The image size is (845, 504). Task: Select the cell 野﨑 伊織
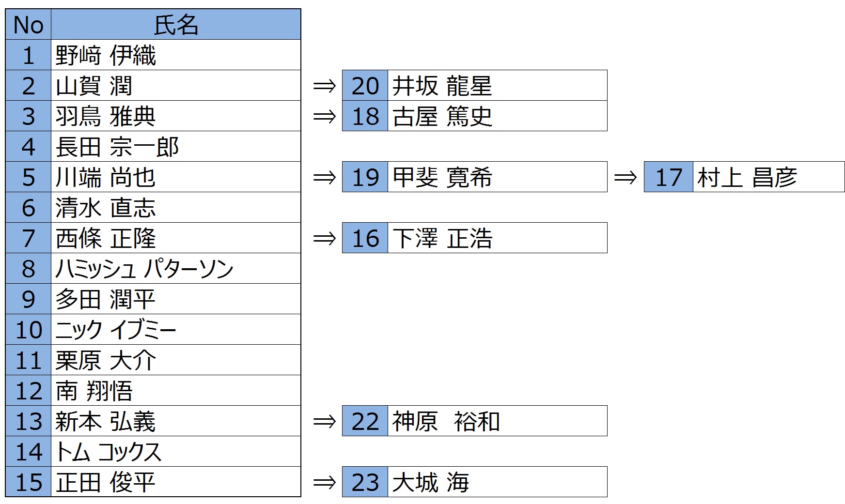(176, 55)
